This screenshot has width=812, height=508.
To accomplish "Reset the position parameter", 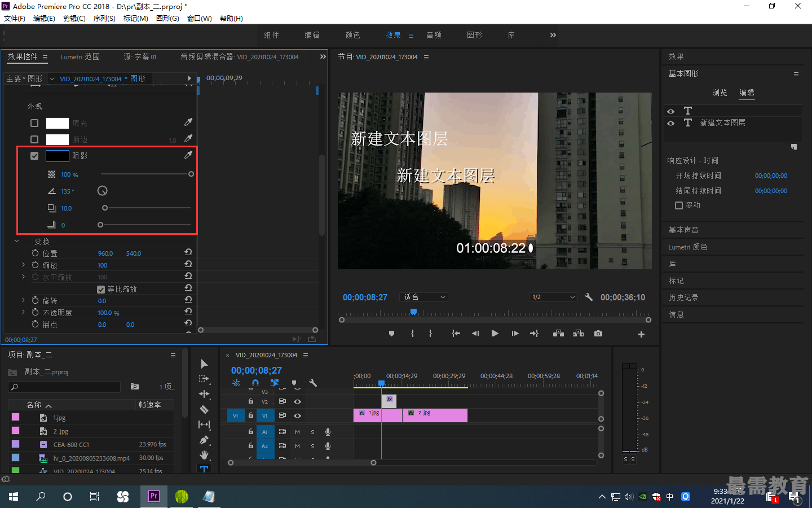I will (x=188, y=252).
